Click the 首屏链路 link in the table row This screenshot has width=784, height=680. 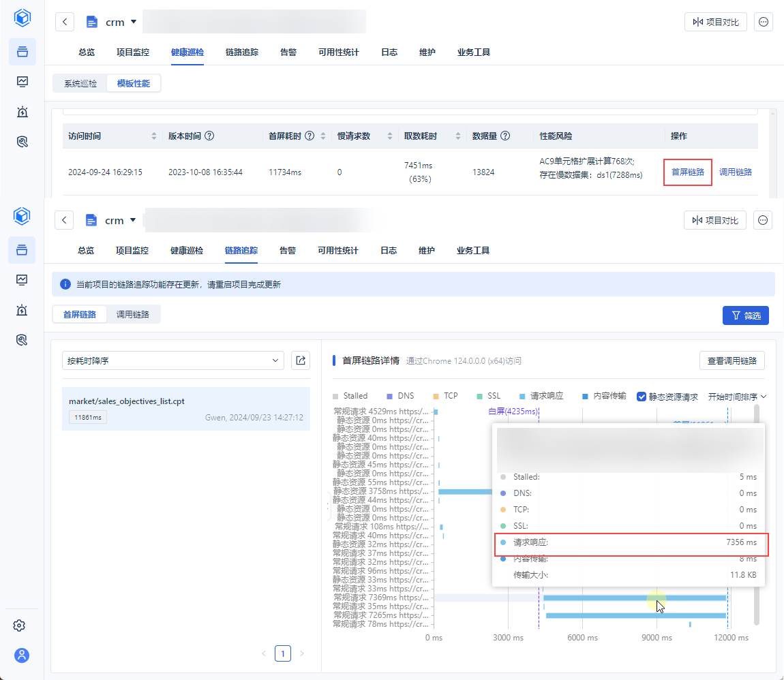tap(688, 172)
